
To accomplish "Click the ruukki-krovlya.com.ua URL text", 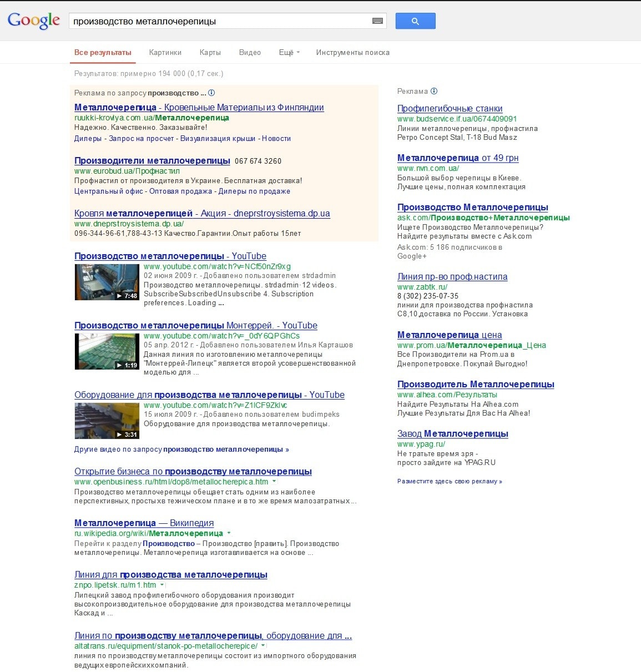I will pyautogui.click(x=152, y=118).
